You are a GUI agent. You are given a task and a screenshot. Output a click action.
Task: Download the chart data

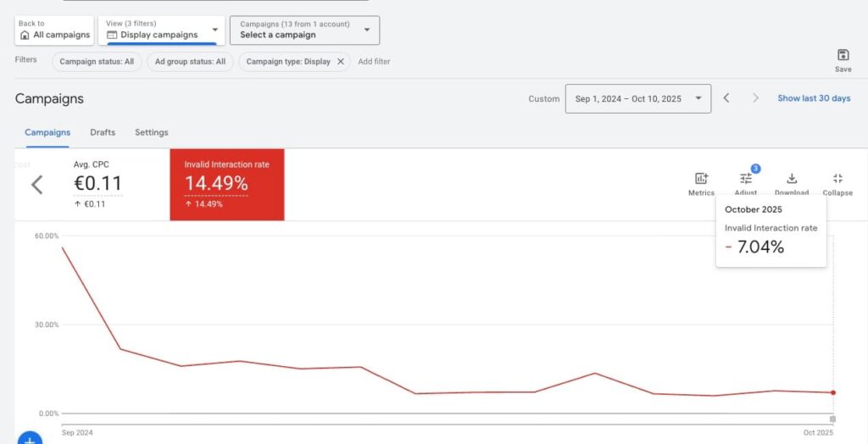pos(792,179)
